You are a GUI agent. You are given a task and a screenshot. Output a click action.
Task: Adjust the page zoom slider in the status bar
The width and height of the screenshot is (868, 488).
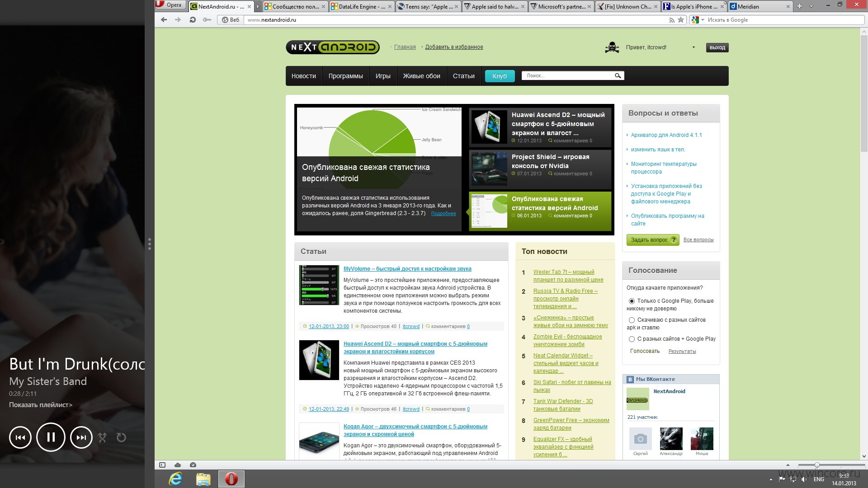coord(817,465)
